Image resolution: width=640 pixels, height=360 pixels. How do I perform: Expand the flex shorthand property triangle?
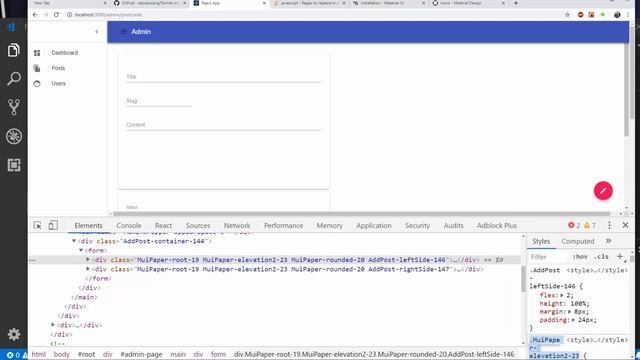click(x=562, y=295)
